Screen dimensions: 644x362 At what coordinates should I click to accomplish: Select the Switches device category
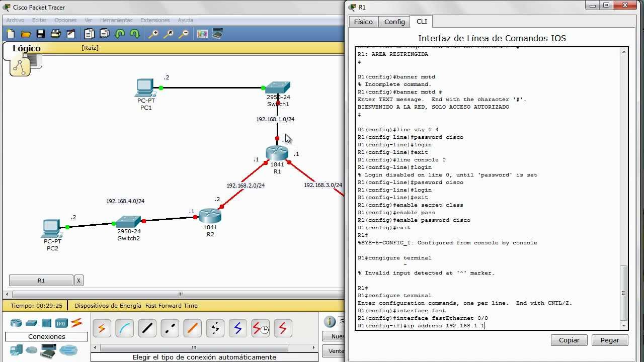pyautogui.click(x=31, y=323)
